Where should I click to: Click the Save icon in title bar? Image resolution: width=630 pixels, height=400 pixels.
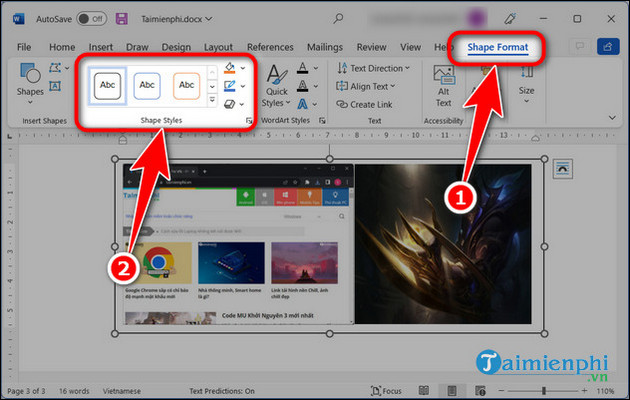[x=122, y=19]
